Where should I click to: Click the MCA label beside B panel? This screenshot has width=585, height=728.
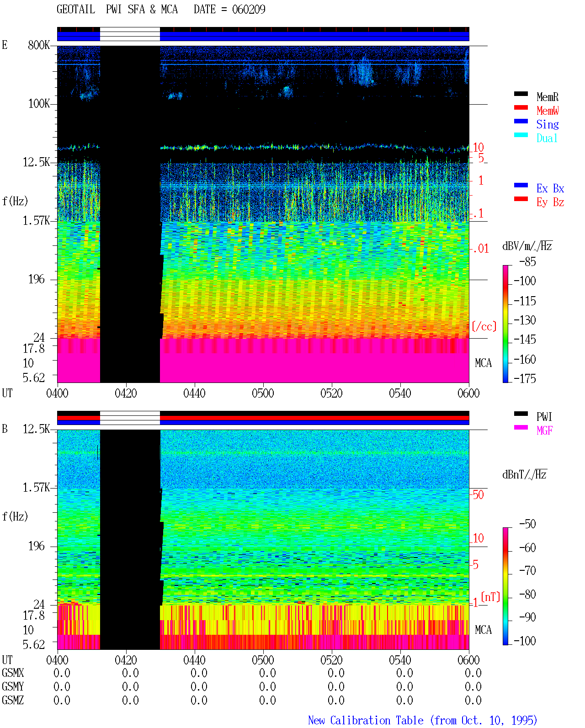483,630
